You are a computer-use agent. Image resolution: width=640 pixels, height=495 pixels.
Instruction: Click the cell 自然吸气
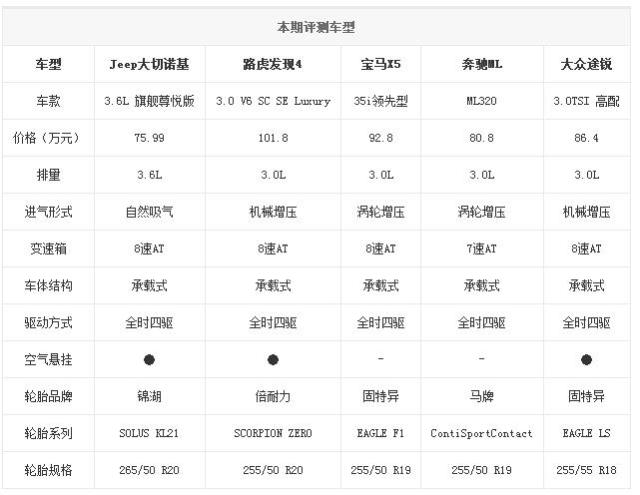point(149,212)
